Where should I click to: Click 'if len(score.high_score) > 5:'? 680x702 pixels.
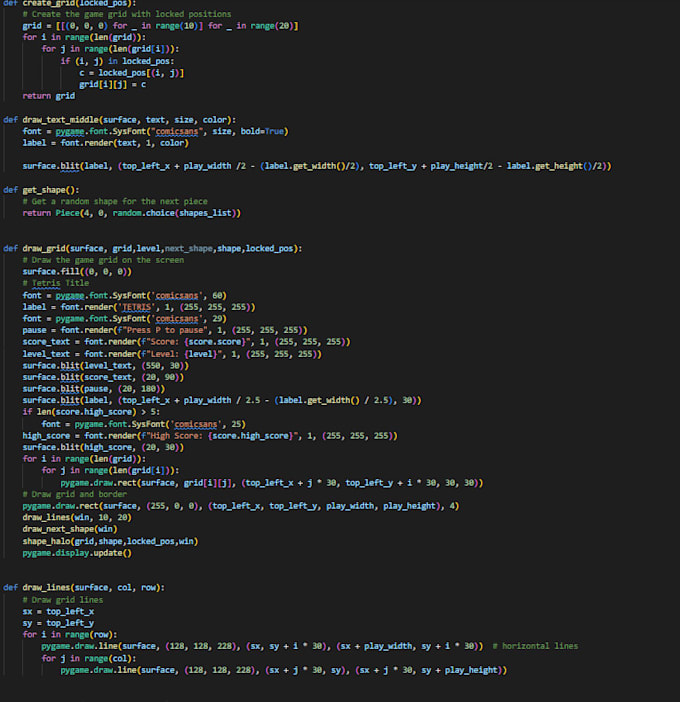pyautogui.click(x=91, y=412)
